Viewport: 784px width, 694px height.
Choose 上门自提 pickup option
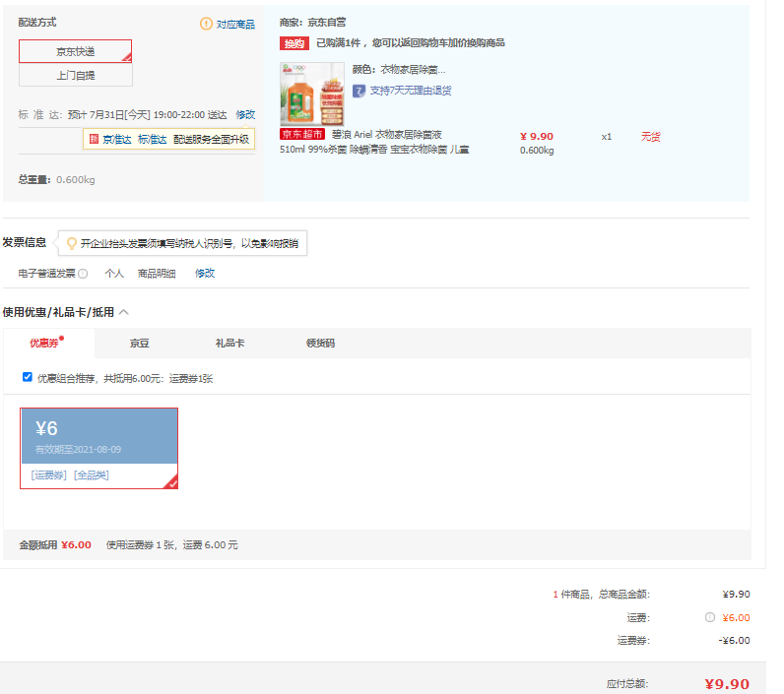pyautogui.click(x=76, y=76)
